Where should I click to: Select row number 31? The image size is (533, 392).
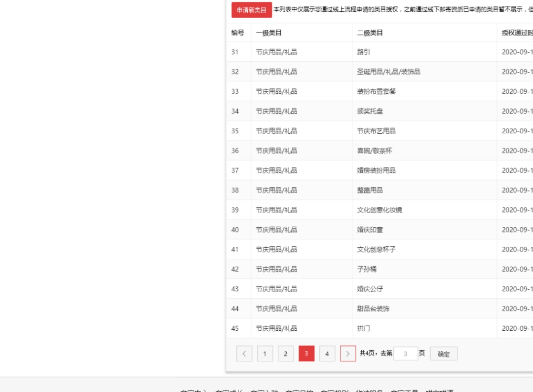(235, 52)
